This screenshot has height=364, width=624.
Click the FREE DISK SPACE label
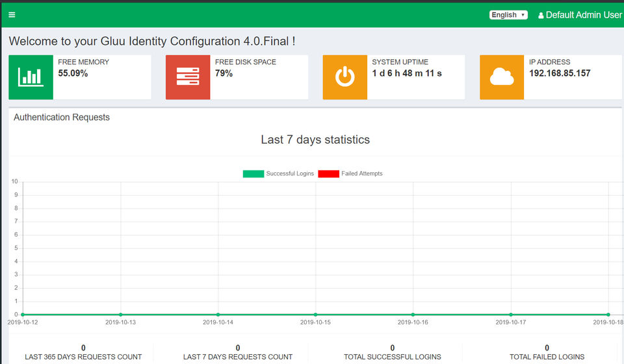coord(246,62)
